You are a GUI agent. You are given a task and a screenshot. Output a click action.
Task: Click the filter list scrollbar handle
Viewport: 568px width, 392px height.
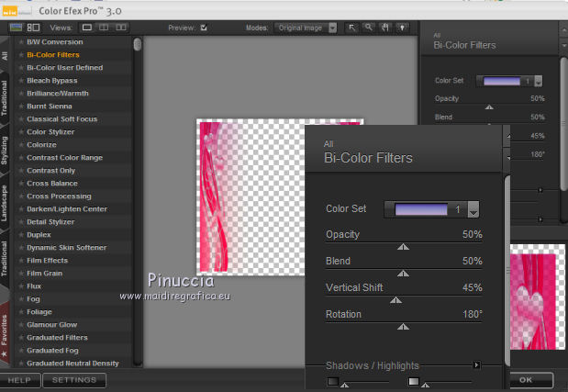tap(138, 45)
